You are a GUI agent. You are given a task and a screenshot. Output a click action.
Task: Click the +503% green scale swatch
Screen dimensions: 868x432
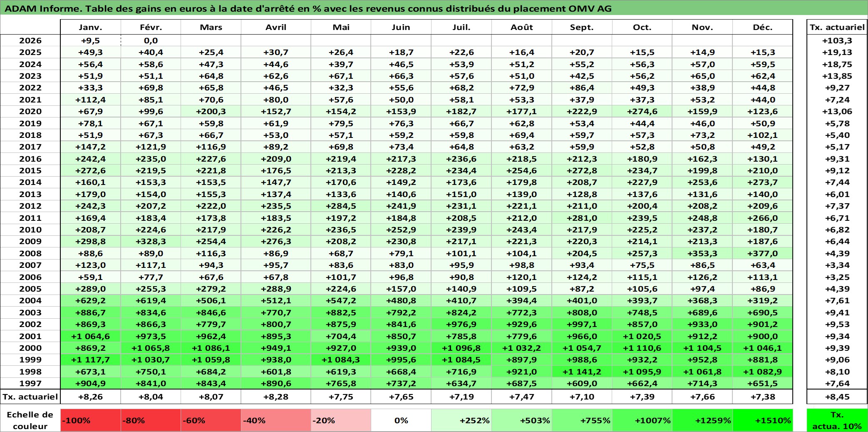pyautogui.click(x=522, y=420)
